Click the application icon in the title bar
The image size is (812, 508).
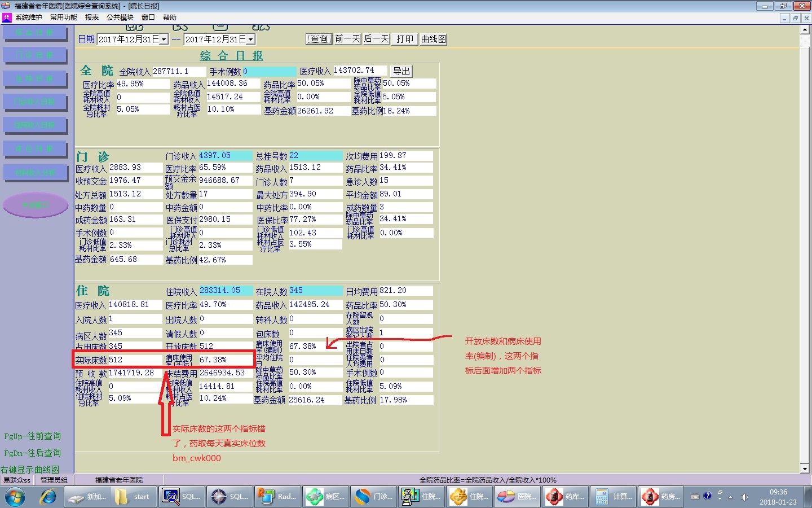(6, 6)
